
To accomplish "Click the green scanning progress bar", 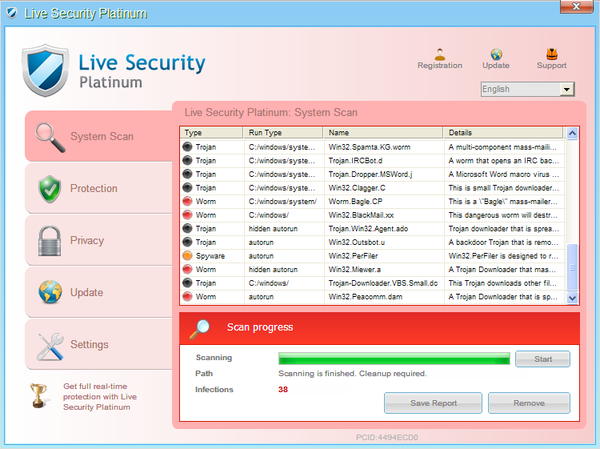I will (394, 359).
